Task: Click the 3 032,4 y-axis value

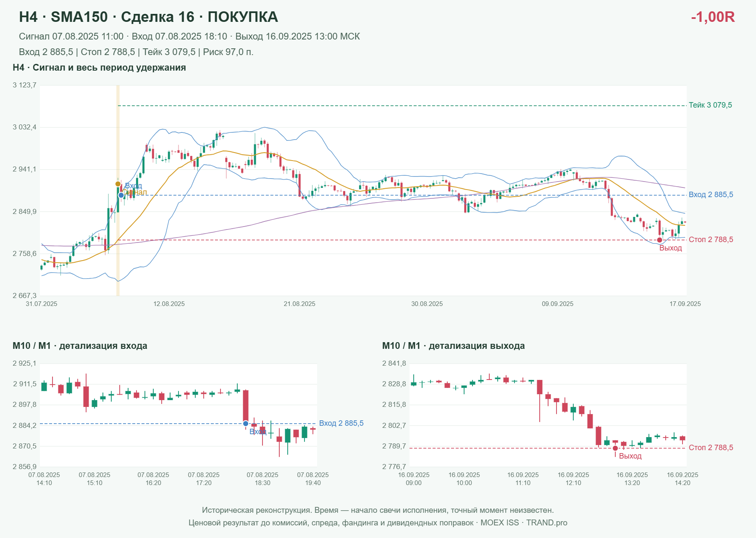Action: [x=24, y=127]
